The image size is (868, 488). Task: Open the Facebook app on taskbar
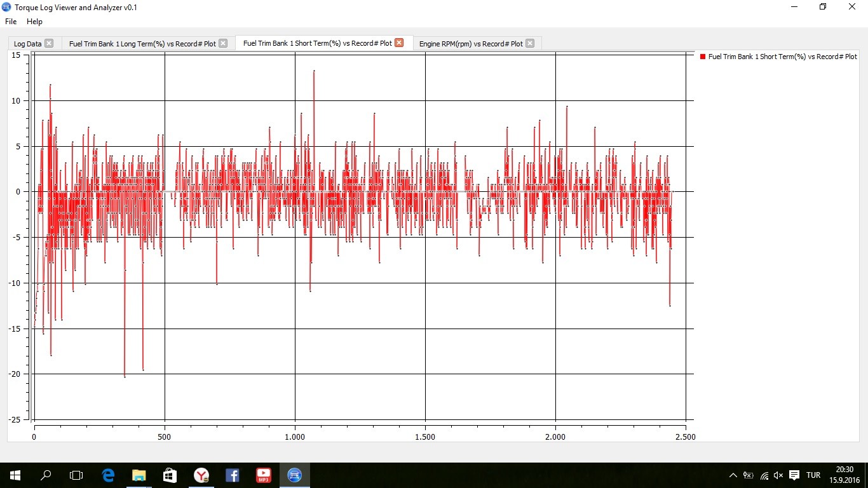233,475
